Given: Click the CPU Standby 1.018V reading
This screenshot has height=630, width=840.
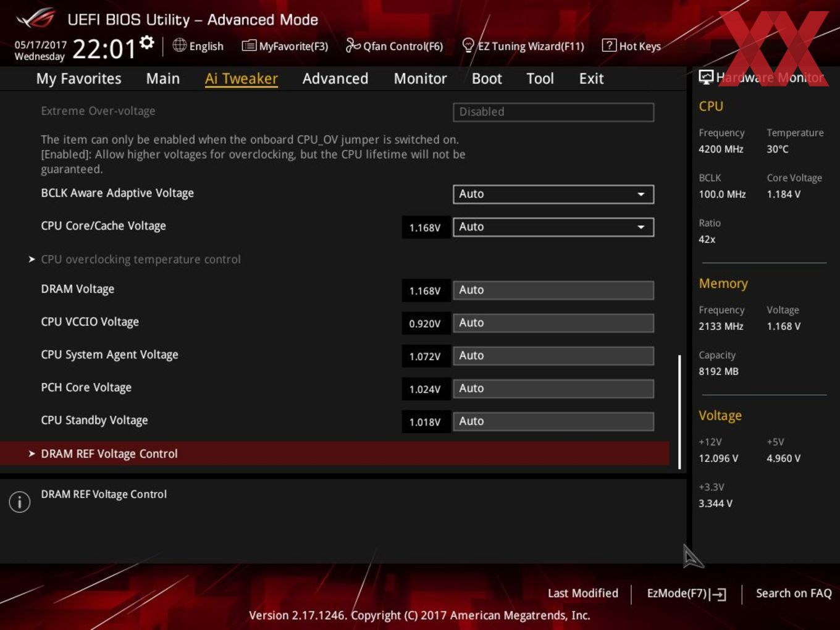Looking at the screenshot, I should click(425, 422).
